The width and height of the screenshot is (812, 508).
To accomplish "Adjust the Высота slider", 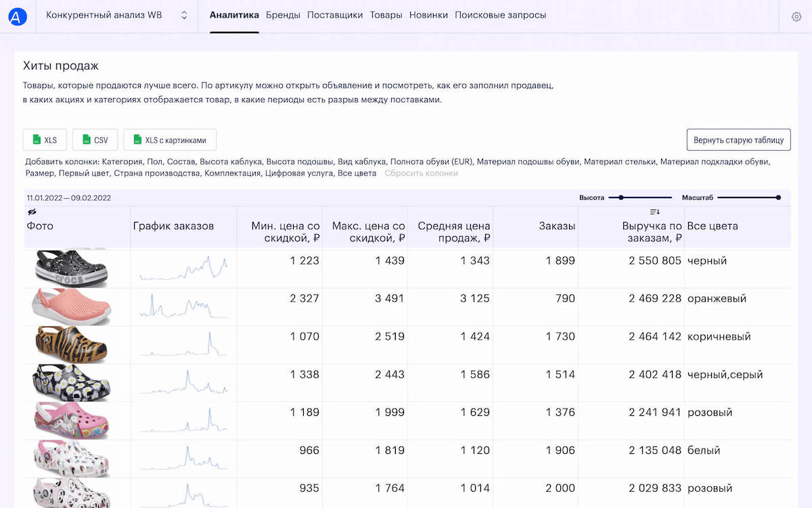I will click(x=641, y=198).
